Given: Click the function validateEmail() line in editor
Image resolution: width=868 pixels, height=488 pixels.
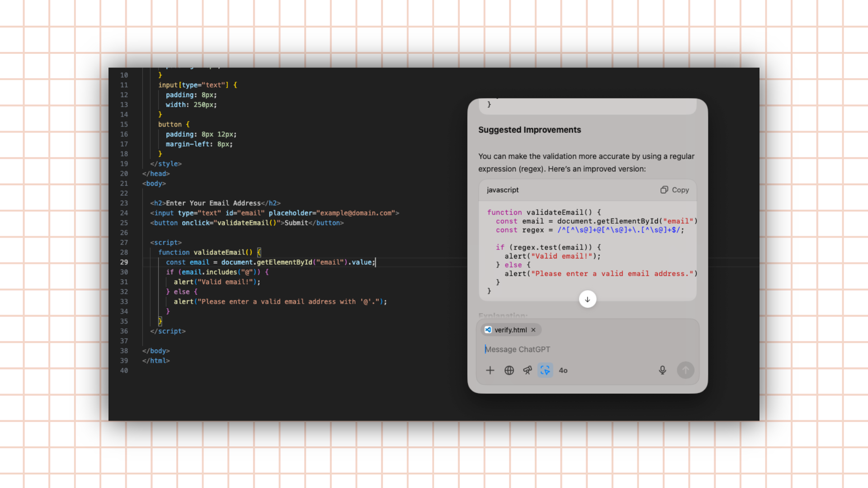Looking at the screenshot, I should 209,253.
